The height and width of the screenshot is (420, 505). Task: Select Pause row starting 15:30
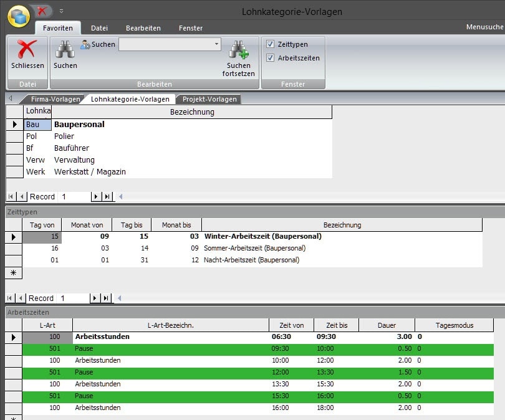tap(258, 396)
